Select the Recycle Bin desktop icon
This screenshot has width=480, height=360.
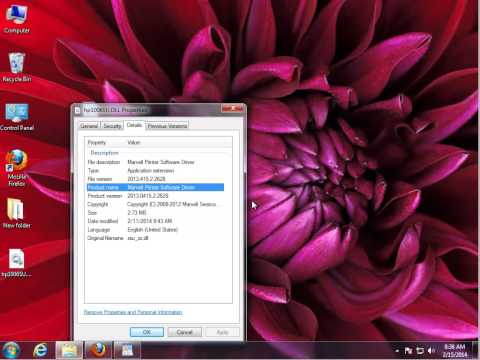(x=17, y=68)
